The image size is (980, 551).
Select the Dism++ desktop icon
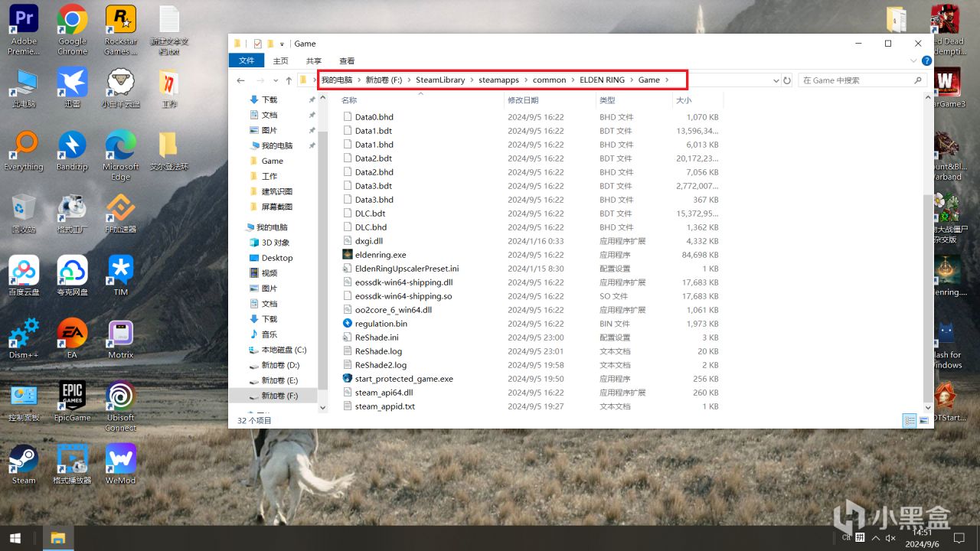tap(24, 338)
